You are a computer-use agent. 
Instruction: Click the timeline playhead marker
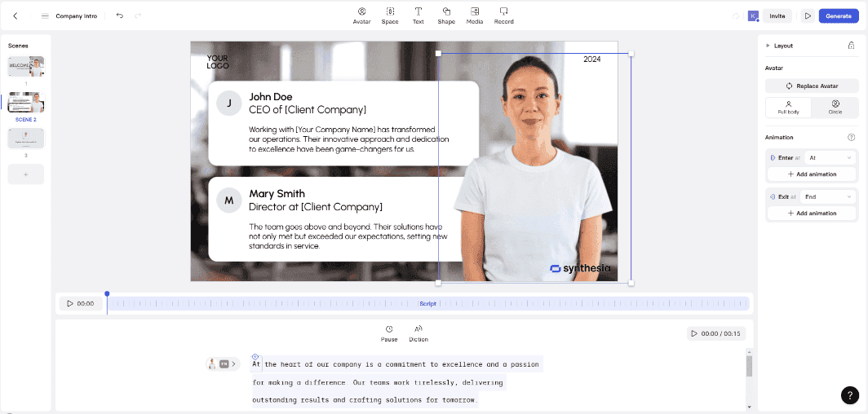click(x=107, y=294)
